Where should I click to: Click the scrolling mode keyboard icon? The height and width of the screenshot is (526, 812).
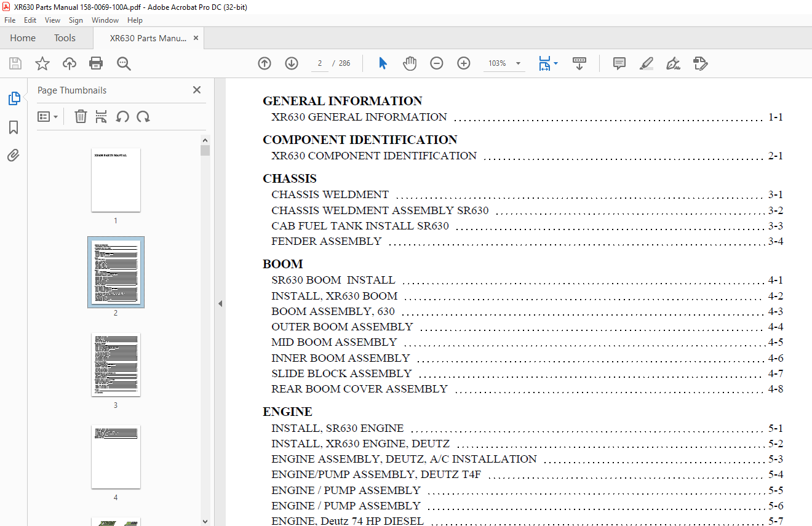click(579, 63)
